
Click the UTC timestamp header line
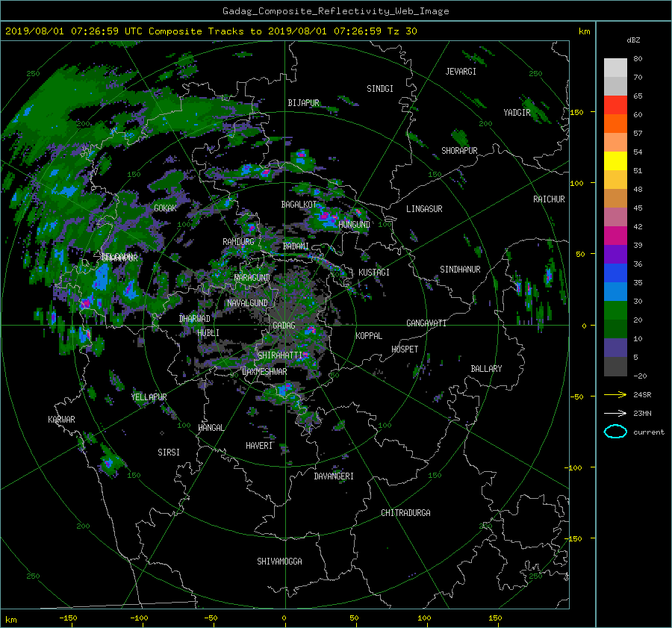tap(211, 31)
